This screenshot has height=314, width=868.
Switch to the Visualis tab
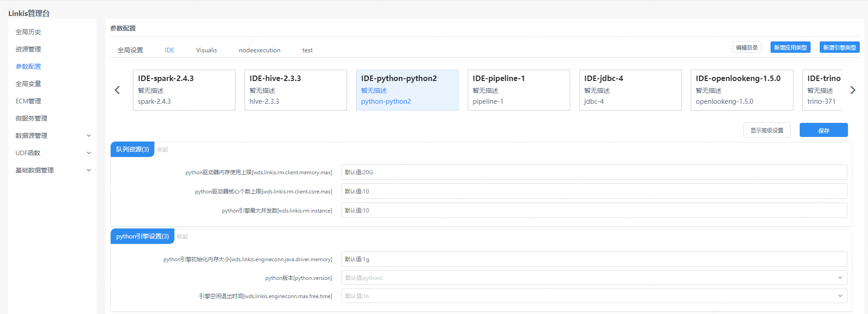click(206, 50)
